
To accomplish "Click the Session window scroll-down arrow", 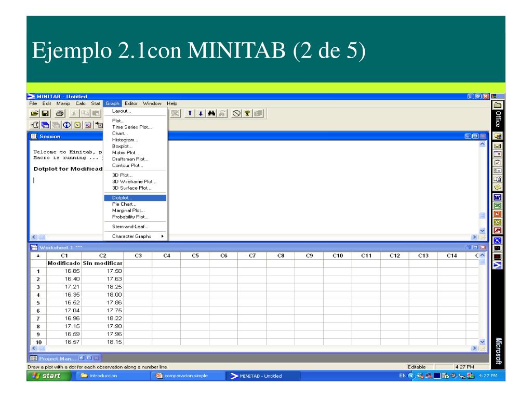I will (x=483, y=231).
